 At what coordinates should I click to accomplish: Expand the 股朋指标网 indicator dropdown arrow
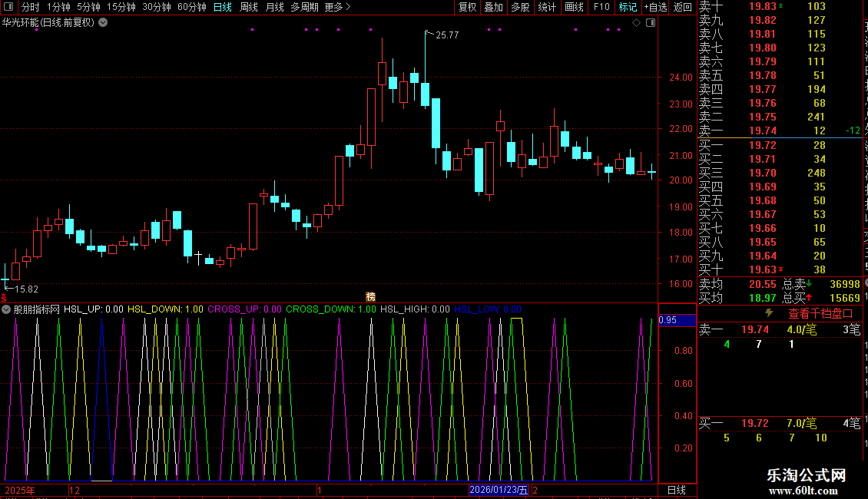[6, 309]
